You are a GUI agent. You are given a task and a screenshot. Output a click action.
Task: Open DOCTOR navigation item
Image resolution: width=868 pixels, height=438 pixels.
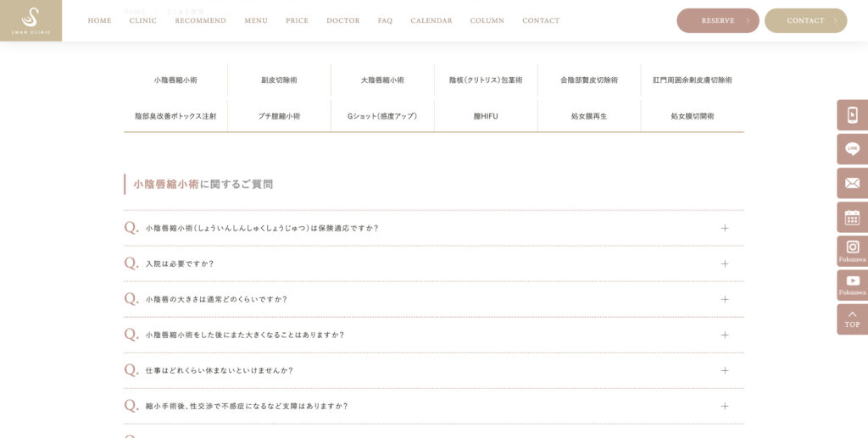click(x=343, y=20)
